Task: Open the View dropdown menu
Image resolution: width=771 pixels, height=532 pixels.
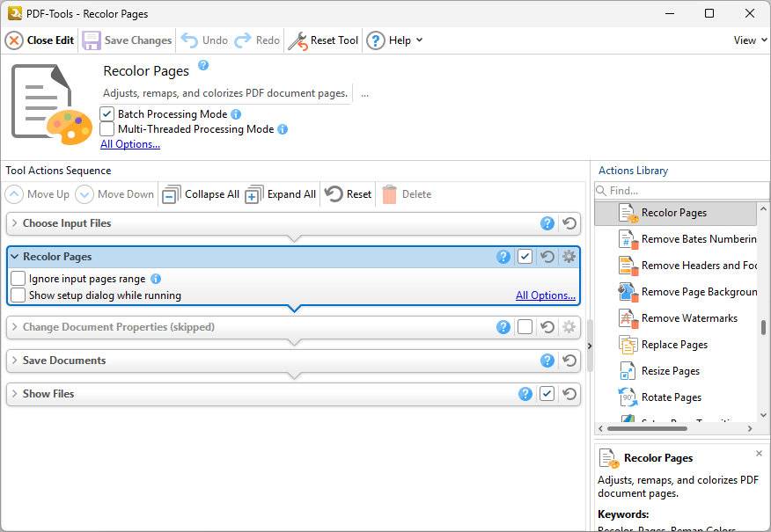Action: (x=749, y=40)
